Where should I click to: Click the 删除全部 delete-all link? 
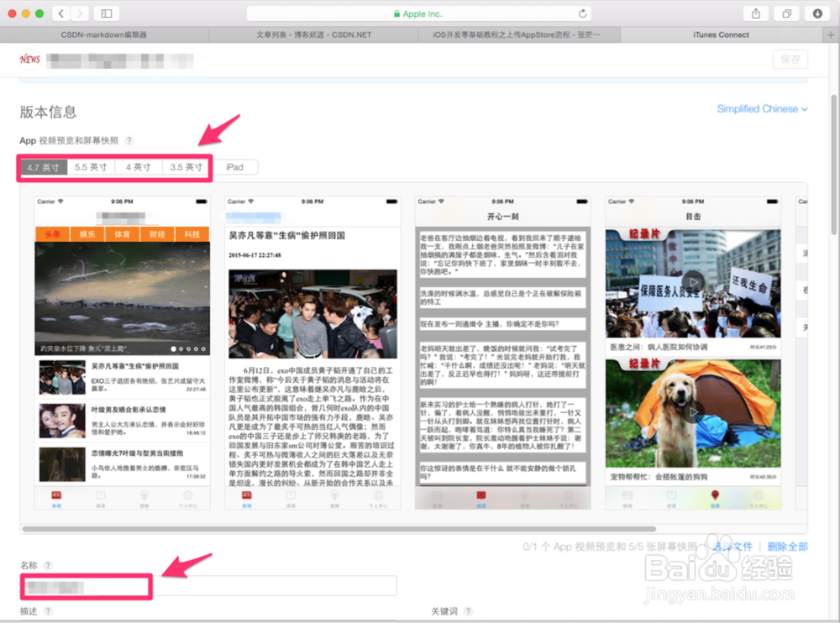coord(788,547)
